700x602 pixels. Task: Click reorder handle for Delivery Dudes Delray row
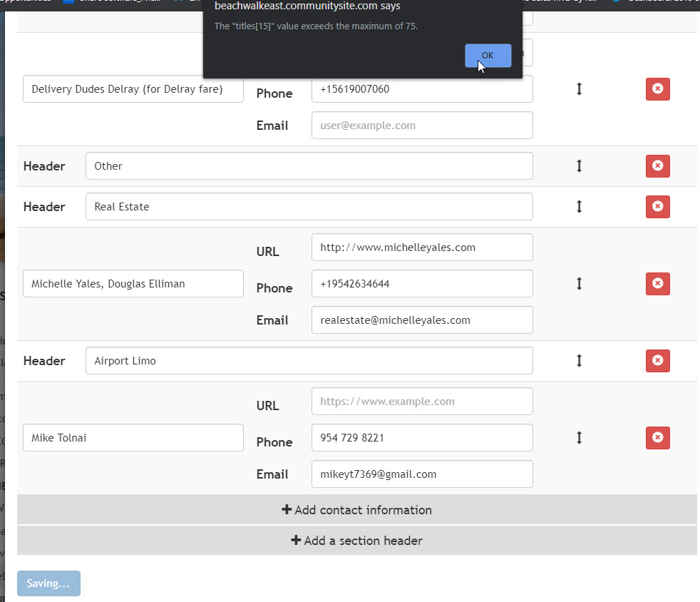(579, 89)
